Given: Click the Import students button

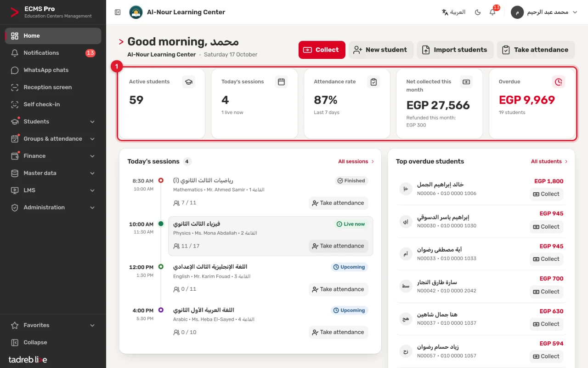Looking at the screenshot, I should (455, 50).
